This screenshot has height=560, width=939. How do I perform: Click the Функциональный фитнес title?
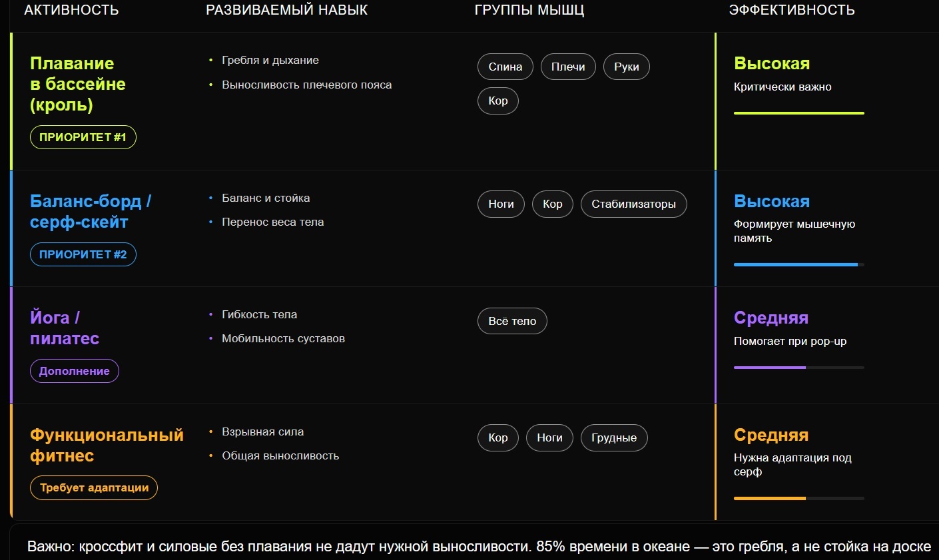tap(107, 445)
